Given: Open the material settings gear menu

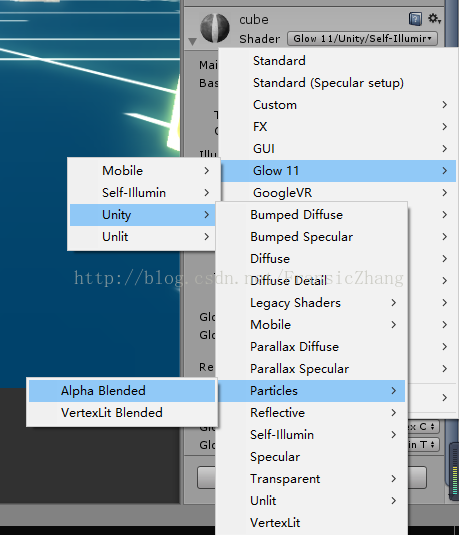Looking at the screenshot, I should coord(434,18).
